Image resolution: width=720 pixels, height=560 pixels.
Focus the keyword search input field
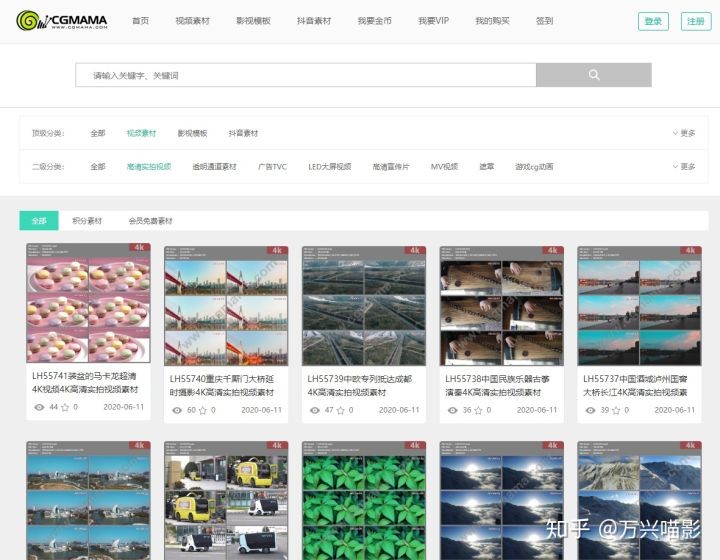pyautogui.click(x=305, y=75)
